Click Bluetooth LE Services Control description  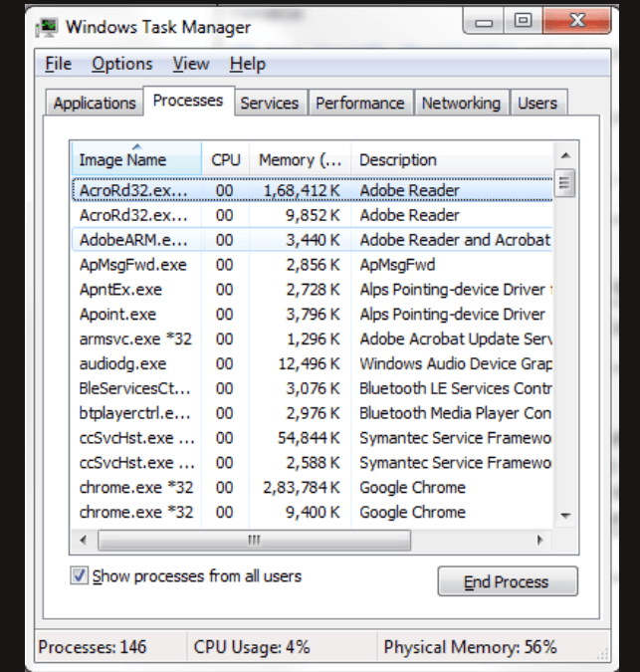456,388
